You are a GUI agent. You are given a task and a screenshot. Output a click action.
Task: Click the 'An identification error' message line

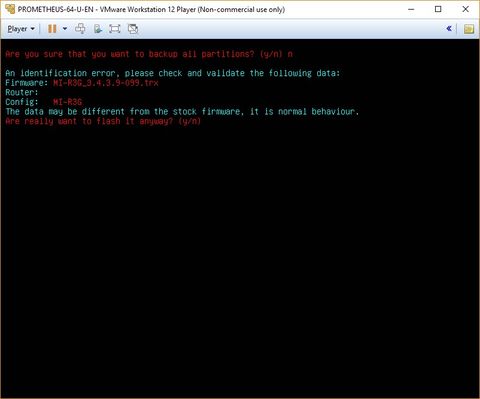pyautogui.click(x=173, y=73)
